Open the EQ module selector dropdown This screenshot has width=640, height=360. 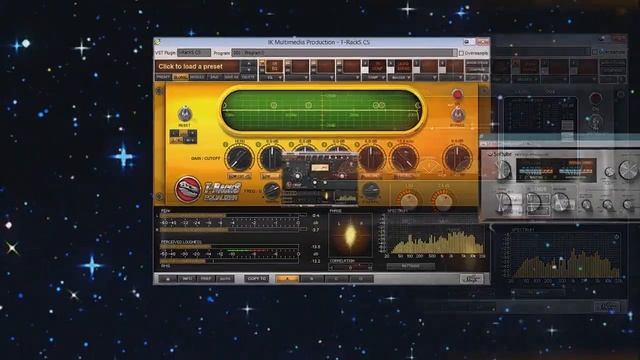coord(272,77)
